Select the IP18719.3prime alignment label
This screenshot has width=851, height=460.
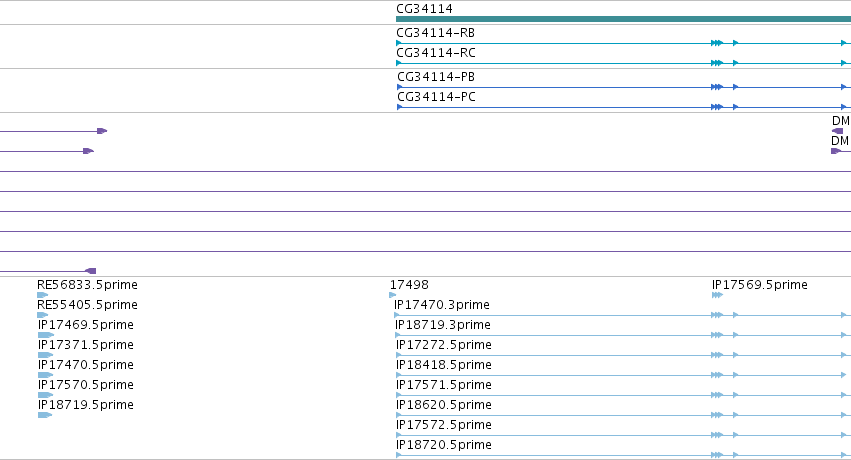coord(443,325)
